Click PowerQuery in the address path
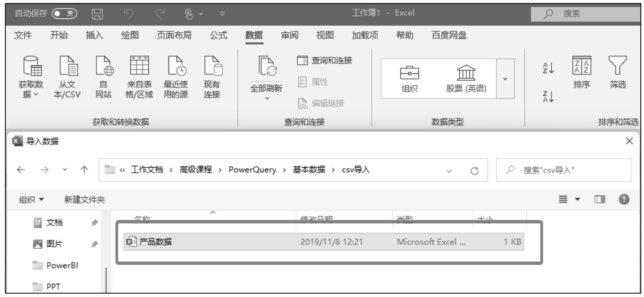Viewport: 644px width, 297px height. 252,170
